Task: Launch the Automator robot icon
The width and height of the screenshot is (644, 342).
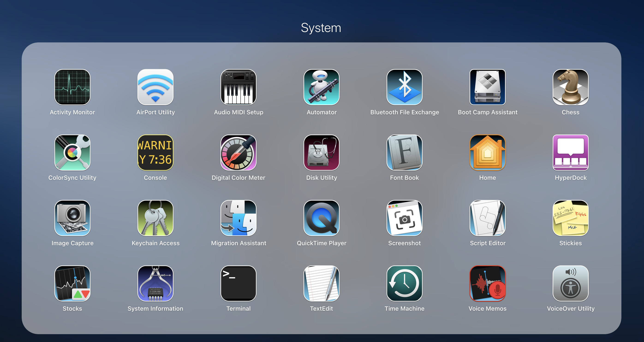Action: point(321,87)
